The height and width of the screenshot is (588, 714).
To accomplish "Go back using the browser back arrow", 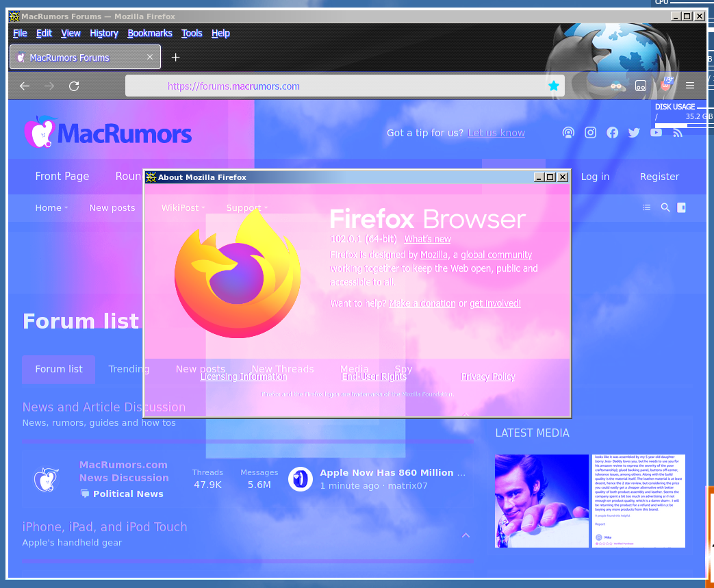I will (25, 86).
